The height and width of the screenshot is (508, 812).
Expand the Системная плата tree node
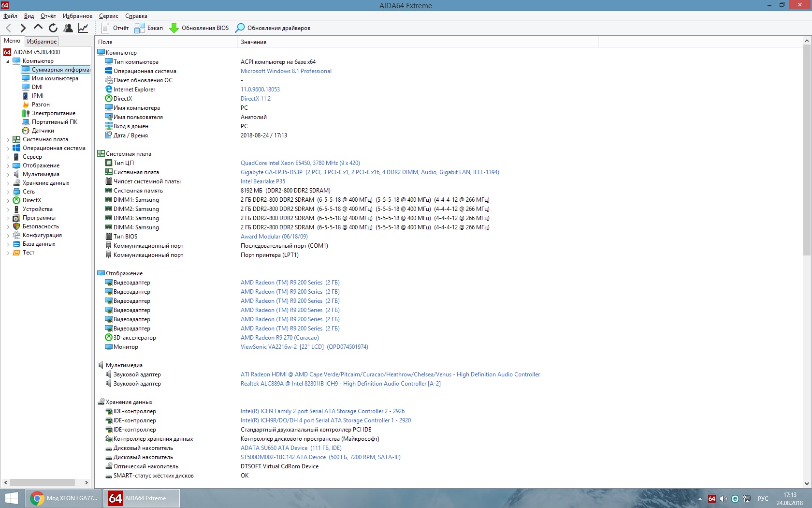8,140
